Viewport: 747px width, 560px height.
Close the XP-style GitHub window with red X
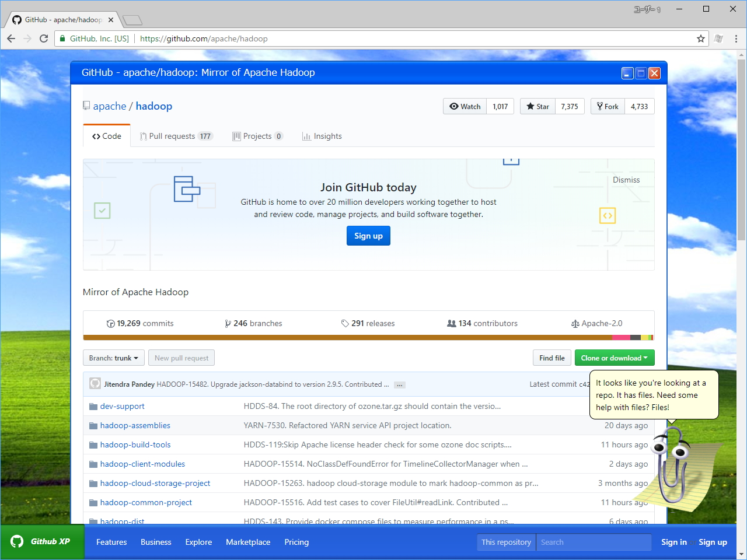[x=654, y=73]
